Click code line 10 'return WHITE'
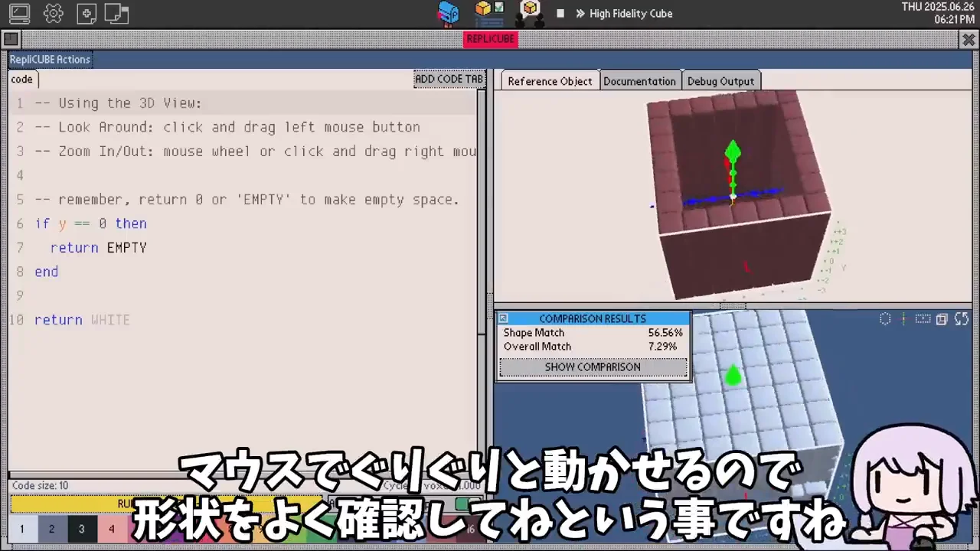This screenshot has width=980, height=551. click(x=83, y=320)
